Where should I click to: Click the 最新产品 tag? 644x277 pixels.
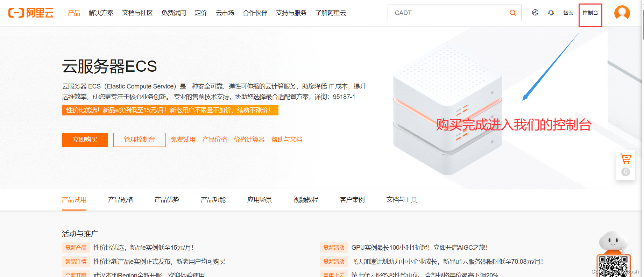(x=76, y=248)
